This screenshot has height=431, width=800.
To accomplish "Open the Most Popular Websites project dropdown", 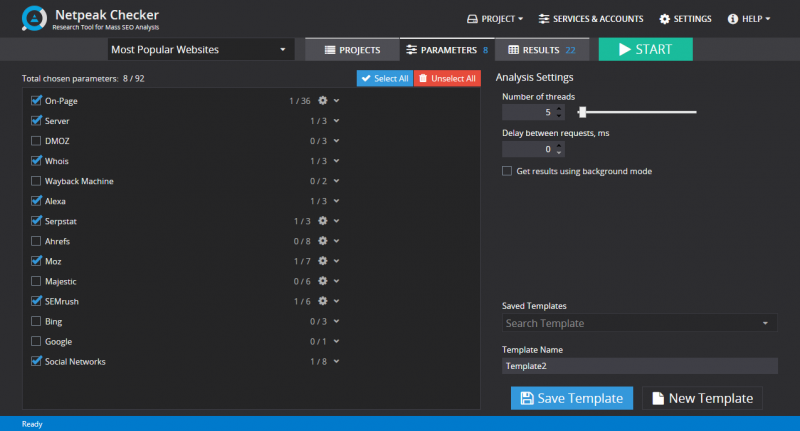I will (201, 49).
